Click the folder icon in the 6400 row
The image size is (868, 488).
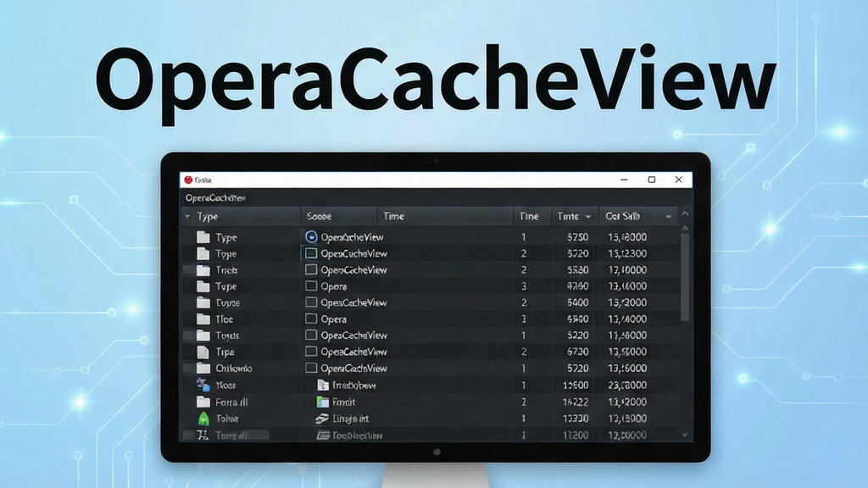tap(203, 302)
